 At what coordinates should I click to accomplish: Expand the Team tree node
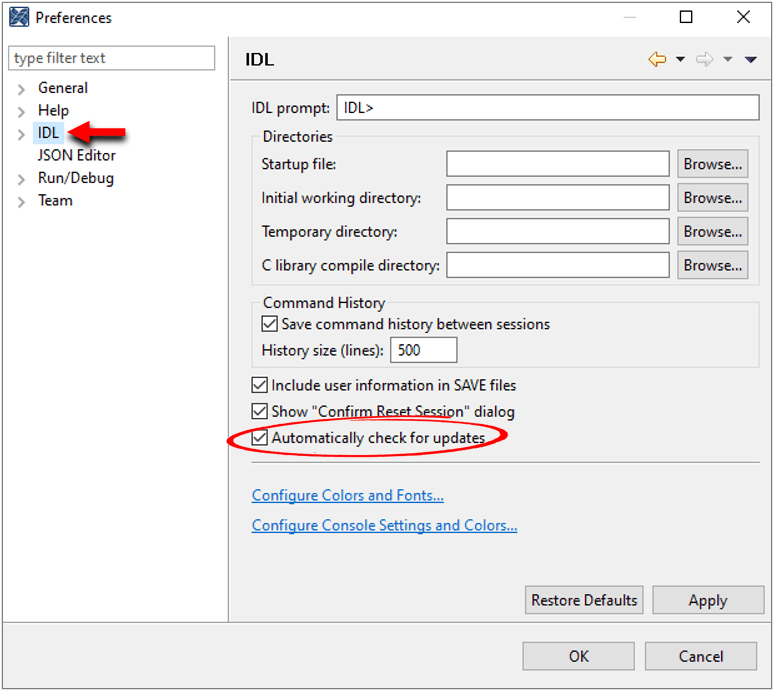(x=21, y=201)
